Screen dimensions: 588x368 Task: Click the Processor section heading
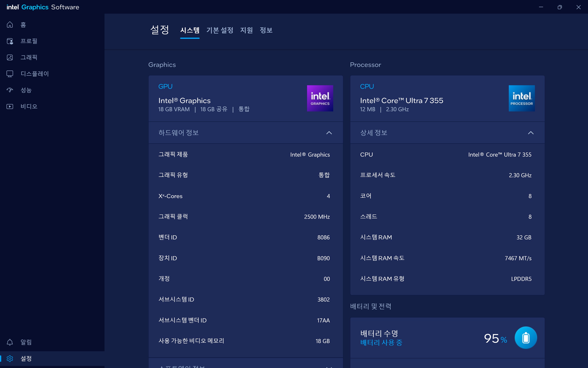tap(365, 65)
